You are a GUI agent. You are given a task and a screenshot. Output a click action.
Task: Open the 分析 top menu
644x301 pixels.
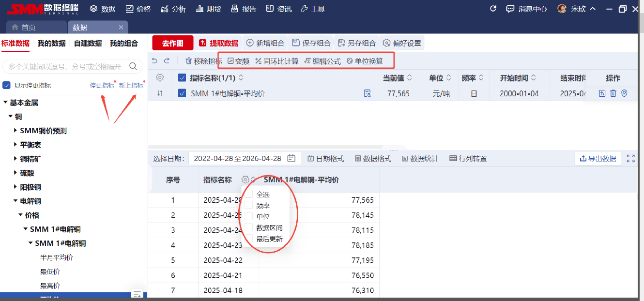173,9
